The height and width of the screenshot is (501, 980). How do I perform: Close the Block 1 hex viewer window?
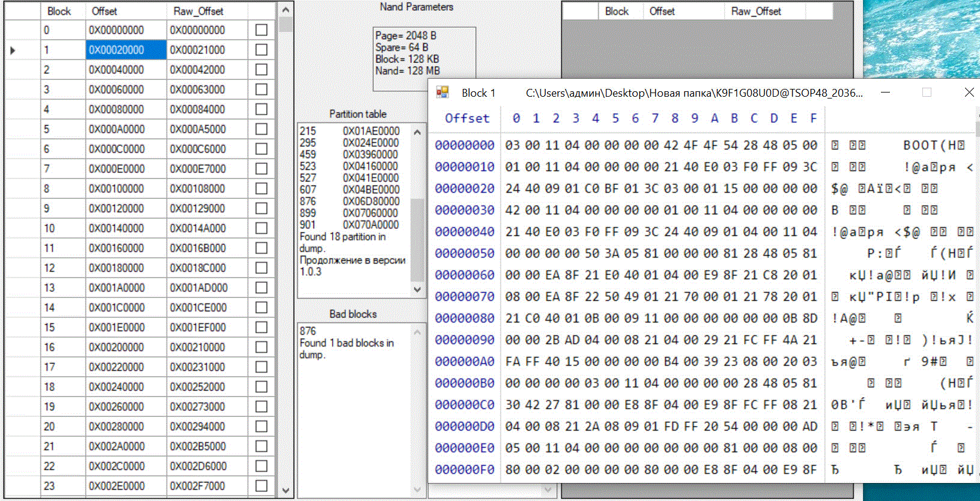click(969, 93)
